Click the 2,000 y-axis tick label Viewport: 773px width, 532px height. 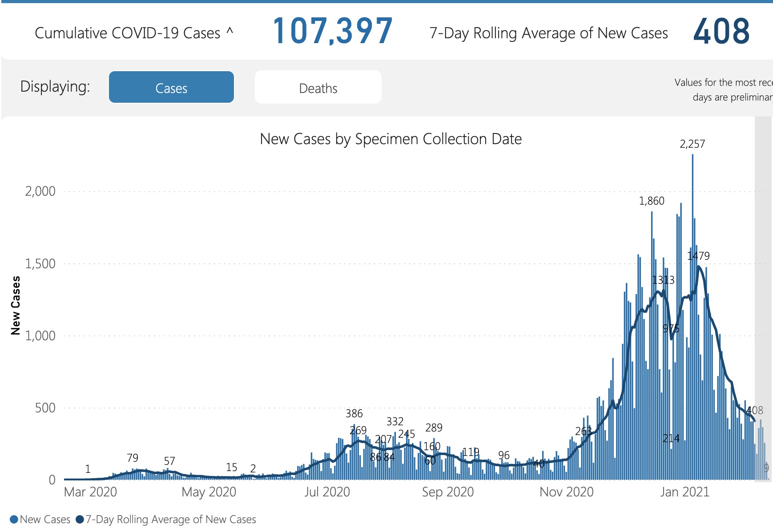coord(40,191)
